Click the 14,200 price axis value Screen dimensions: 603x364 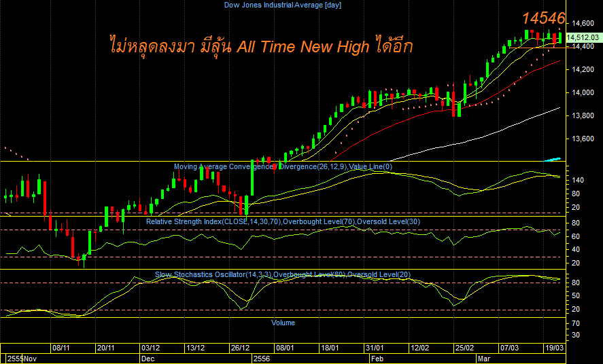(583, 69)
